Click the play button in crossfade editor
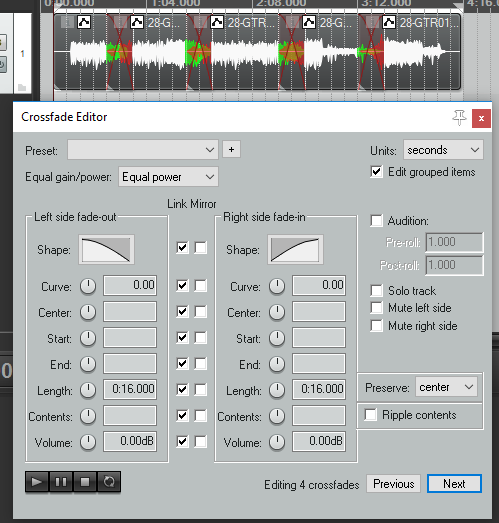 tap(37, 482)
